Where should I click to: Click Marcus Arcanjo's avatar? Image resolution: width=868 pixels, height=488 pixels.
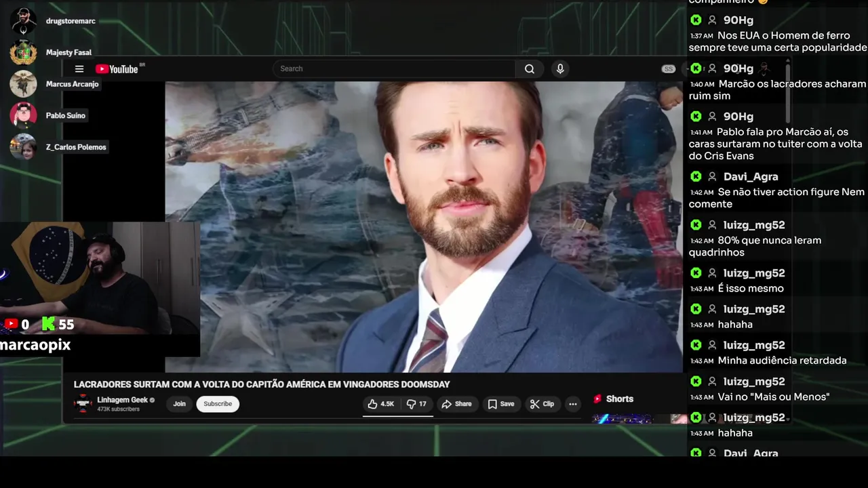[x=24, y=84]
